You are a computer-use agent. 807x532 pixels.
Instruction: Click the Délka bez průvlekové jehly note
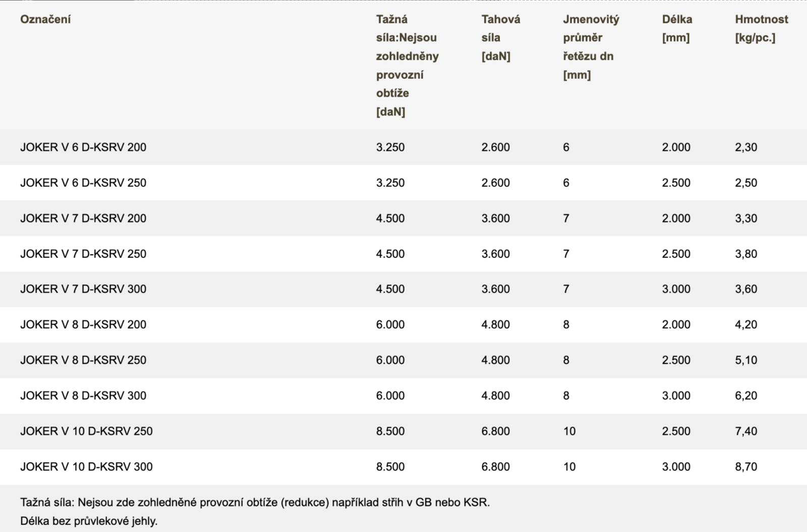(x=89, y=521)
